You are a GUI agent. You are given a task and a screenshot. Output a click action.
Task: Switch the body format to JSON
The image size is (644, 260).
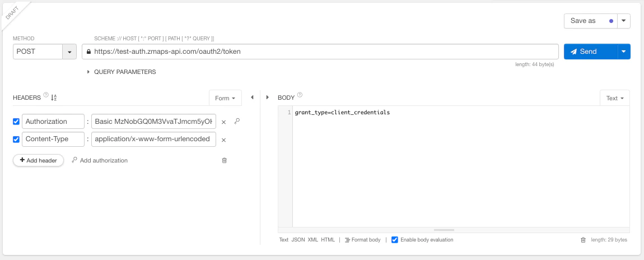[x=298, y=240]
